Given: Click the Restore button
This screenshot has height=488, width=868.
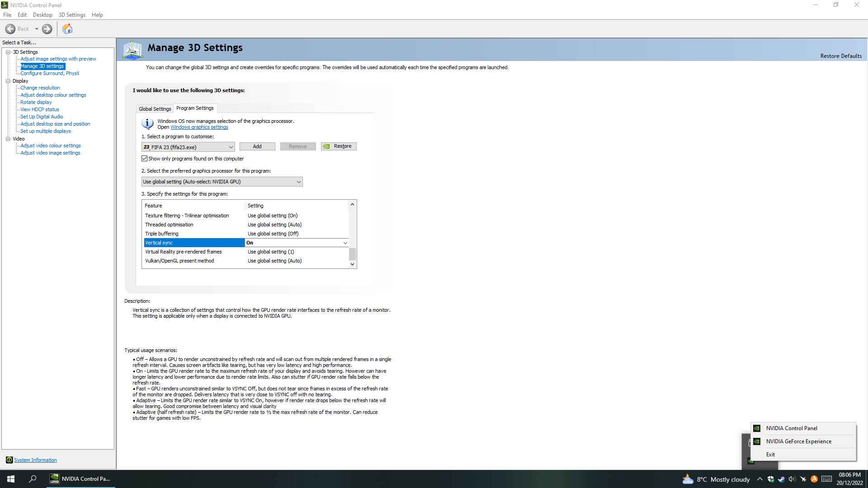Looking at the screenshot, I should [x=339, y=146].
